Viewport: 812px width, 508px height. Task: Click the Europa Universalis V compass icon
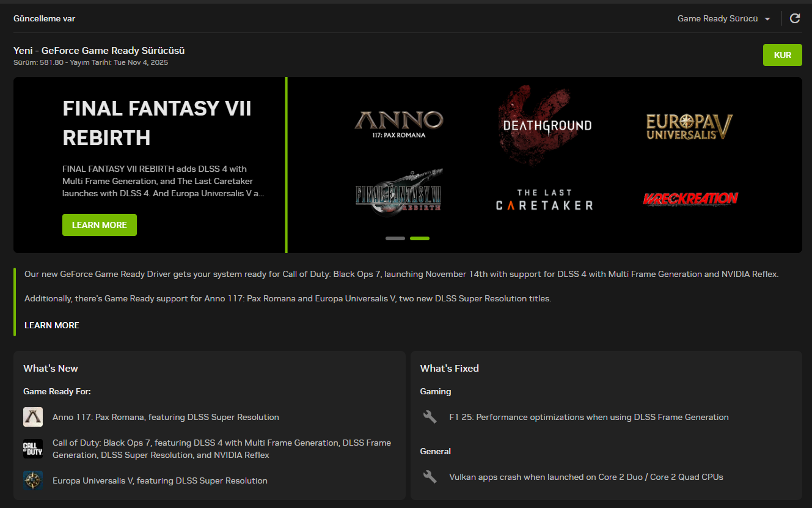coord(33,480)
